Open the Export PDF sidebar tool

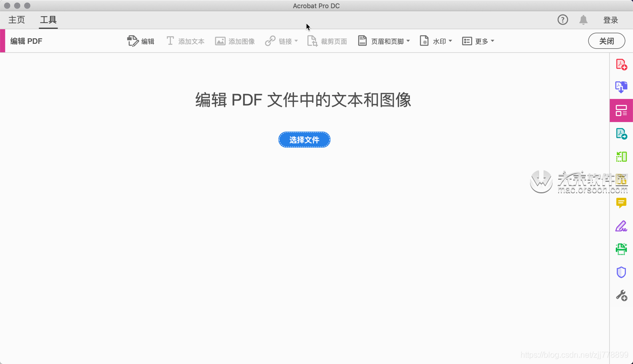621,87
